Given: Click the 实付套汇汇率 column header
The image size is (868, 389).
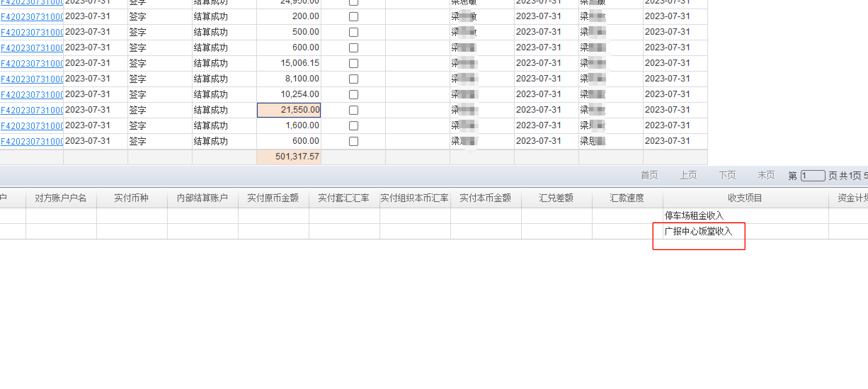Looking at the screenshot, I should click(344, 198).
